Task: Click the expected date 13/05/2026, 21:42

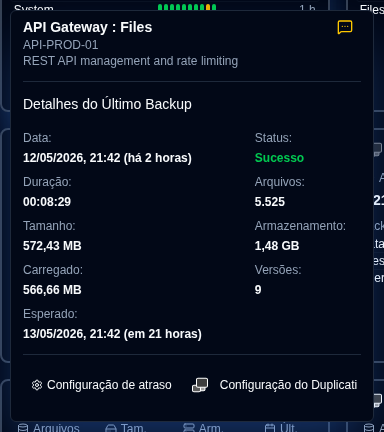Action: click(x=72, y=334)
